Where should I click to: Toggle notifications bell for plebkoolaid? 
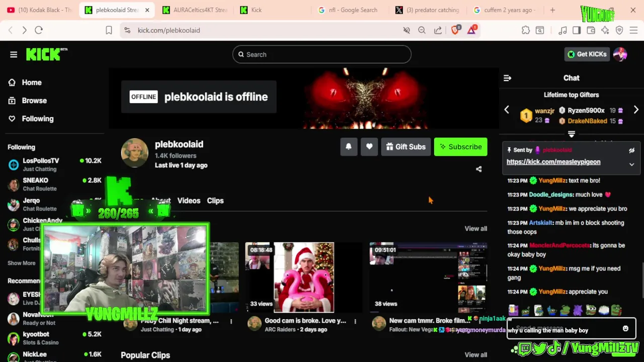349,147
